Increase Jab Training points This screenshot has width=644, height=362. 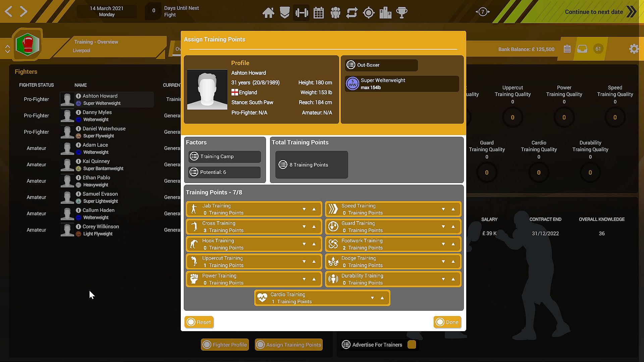coord(314,209)
